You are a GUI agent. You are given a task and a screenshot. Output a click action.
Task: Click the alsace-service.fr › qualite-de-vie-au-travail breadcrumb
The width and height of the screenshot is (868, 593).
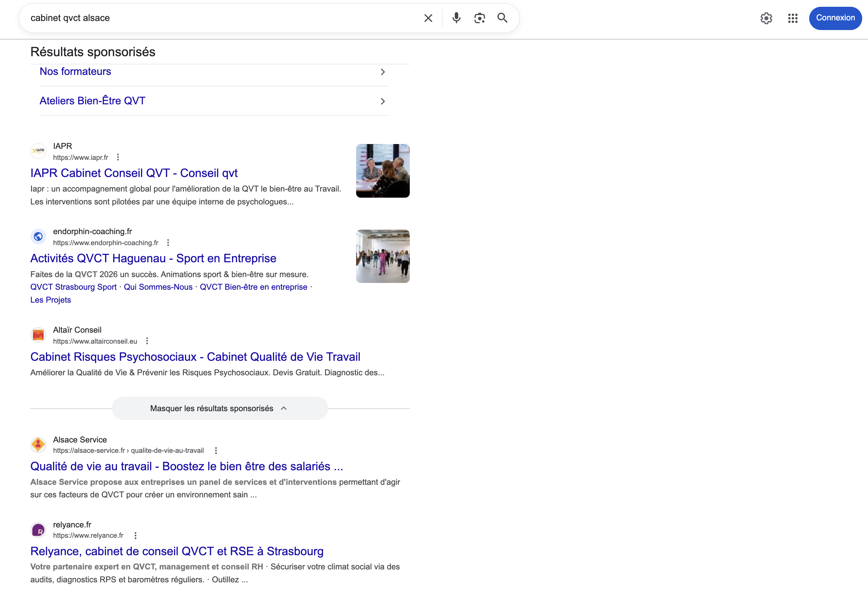(x=129, y=451)
